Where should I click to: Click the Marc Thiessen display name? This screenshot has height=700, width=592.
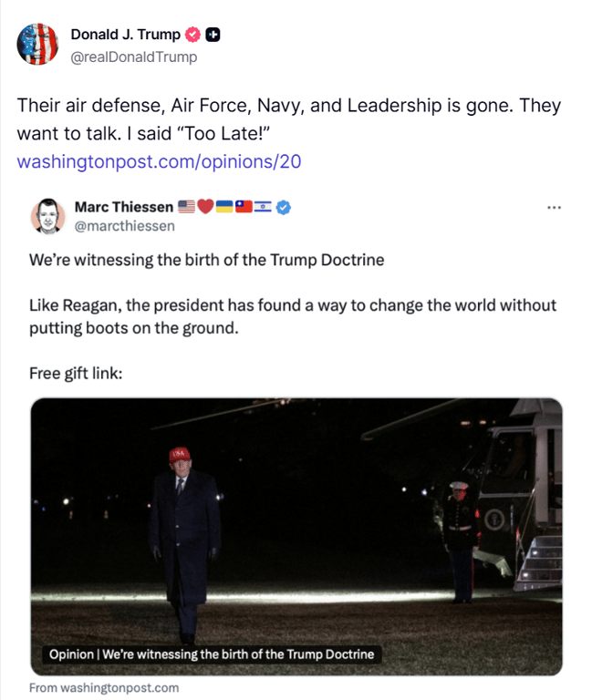click(x=123, y=207)
